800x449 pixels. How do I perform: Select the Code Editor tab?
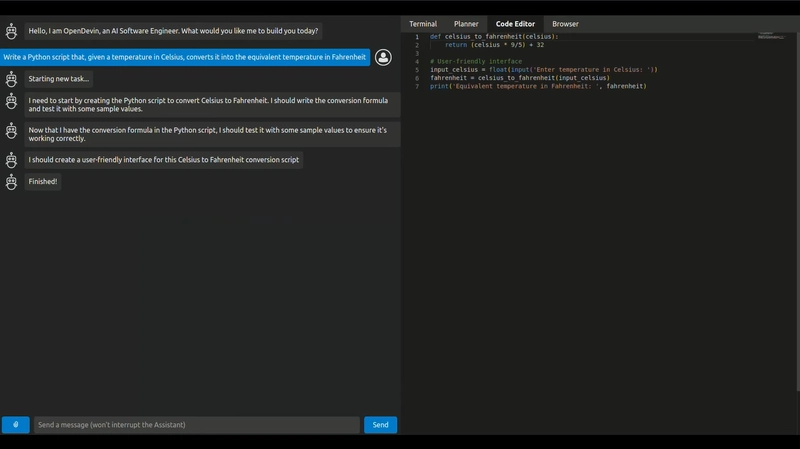(515, 24)
